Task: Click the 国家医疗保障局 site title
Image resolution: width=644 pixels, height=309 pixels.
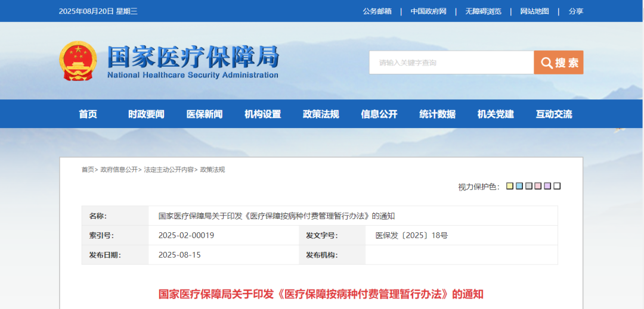Action: click(193, 56)
